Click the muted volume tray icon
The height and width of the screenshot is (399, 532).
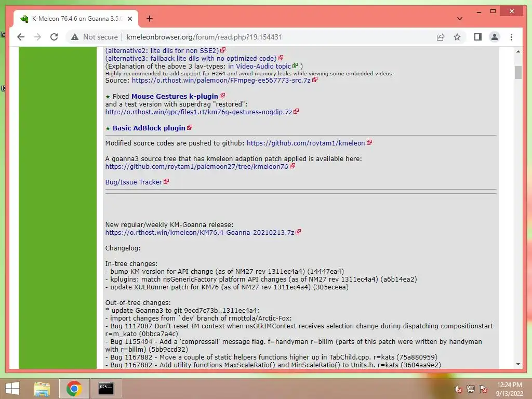[x=458, y=389]
